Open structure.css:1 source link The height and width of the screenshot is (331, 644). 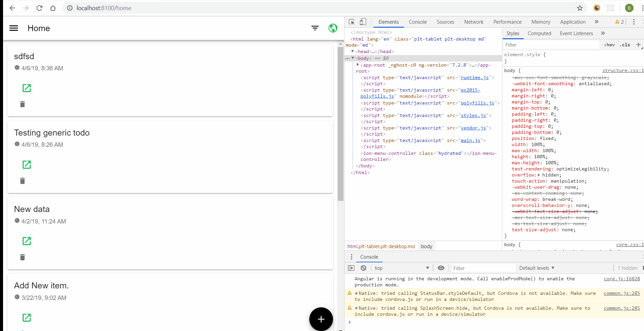tap(623, 71)
